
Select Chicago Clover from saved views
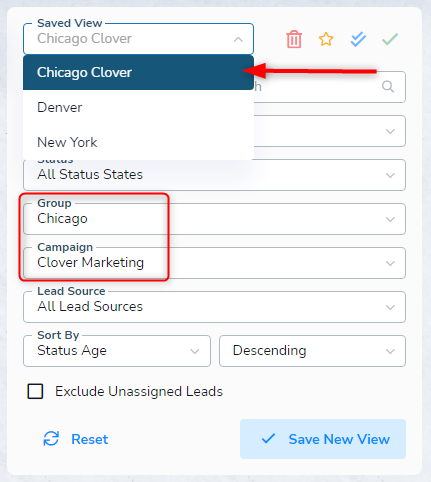click(138, 72)
